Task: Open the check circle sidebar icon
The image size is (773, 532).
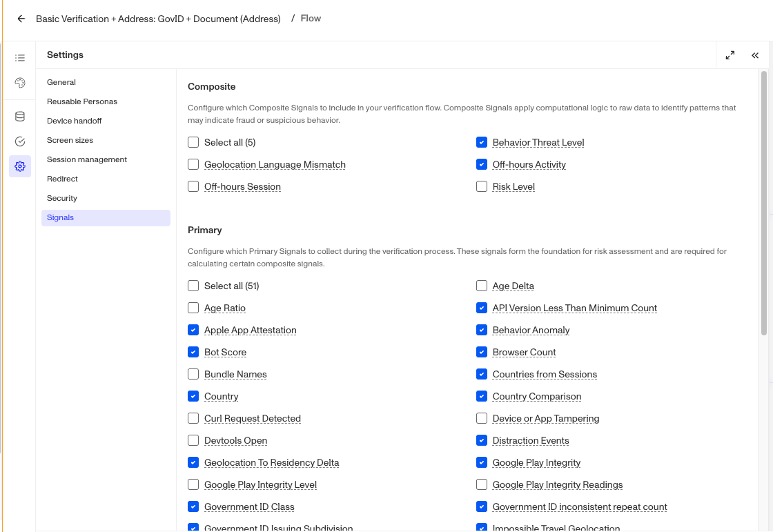Action: point(20,141)
